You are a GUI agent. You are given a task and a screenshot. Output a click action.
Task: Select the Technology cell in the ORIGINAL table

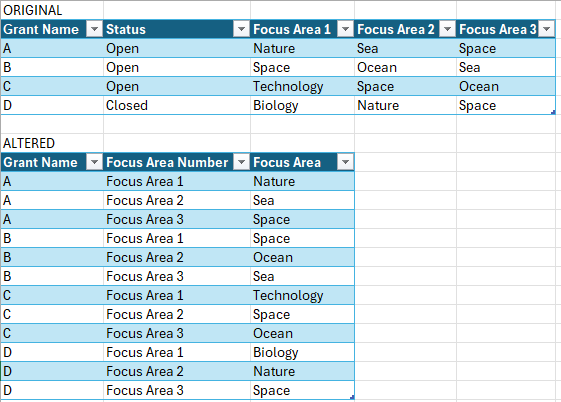[x=302, y=87]
